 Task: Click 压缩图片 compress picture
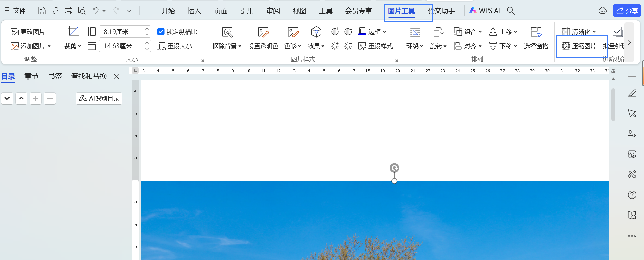pyautogui.click(x=579, y=46)
